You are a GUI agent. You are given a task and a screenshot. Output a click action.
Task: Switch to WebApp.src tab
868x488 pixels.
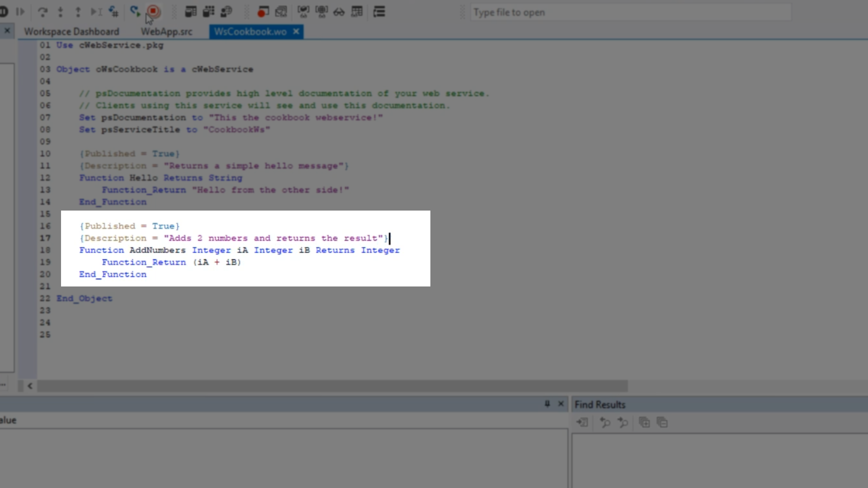pyautogui.click(x=166, y=32)
